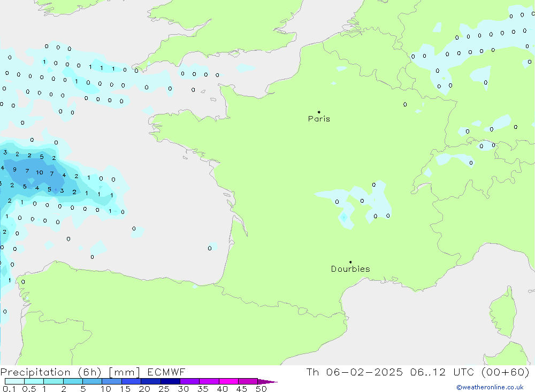The image size is (535, 392).
Task: Select legend swatch between 0.5 and 1
Action: click(34, 381)
